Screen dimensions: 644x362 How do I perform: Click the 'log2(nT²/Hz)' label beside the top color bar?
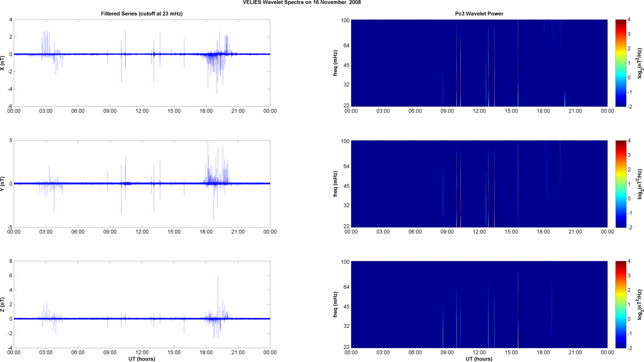pos(640,63)
